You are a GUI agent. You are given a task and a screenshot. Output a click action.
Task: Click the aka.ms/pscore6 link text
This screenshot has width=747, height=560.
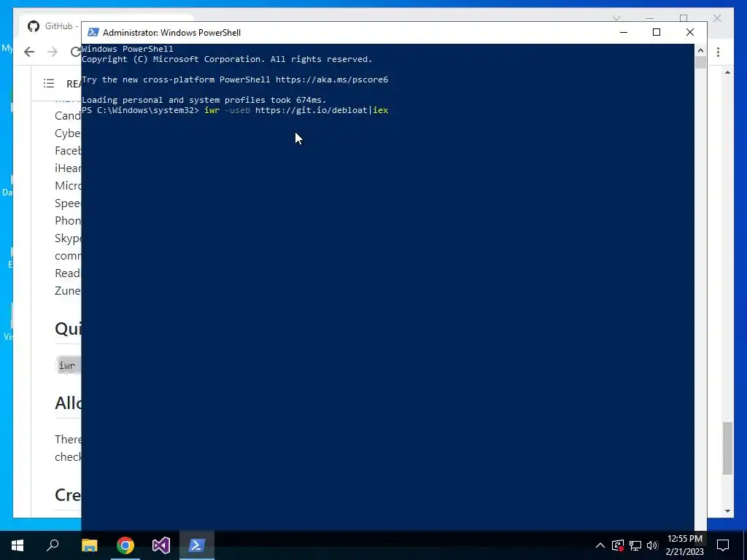point(332,79)
